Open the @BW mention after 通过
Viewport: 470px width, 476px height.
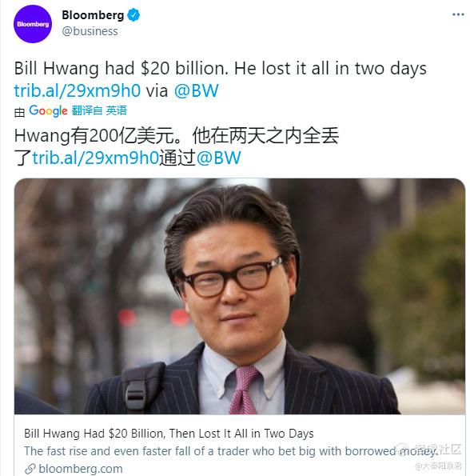pyautogui.click(x=219, y=158)
